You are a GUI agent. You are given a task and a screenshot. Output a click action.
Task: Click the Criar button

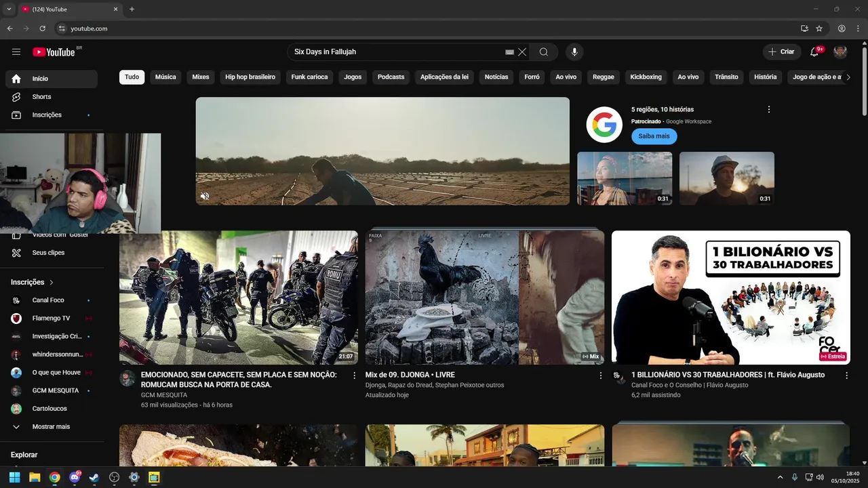point(781,52)
